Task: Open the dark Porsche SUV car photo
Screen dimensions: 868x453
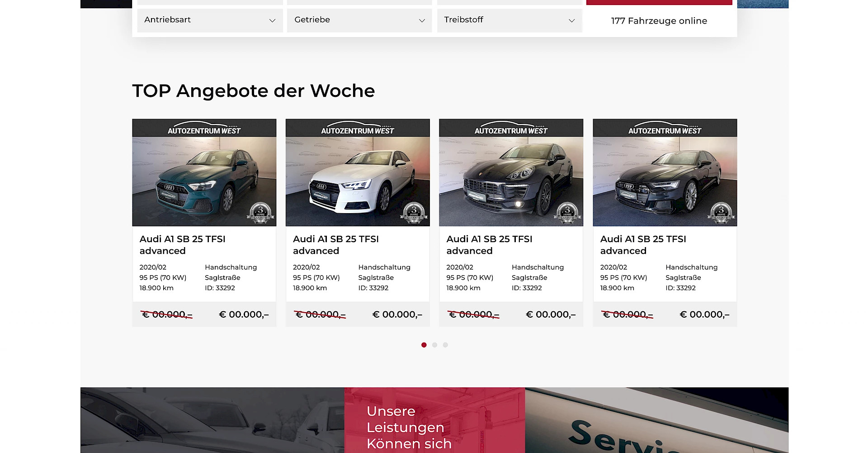Action: (x=511, y=181)
